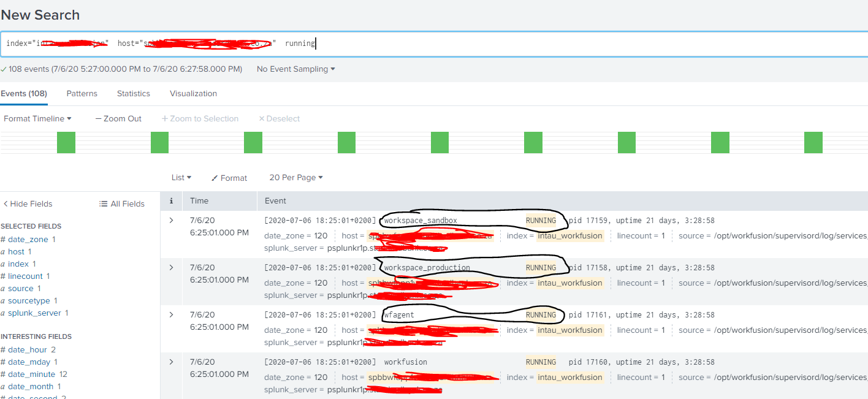Click the intau_workfusion index value
The width and height of the screenshot is (868, 399).
pos(570,235)
